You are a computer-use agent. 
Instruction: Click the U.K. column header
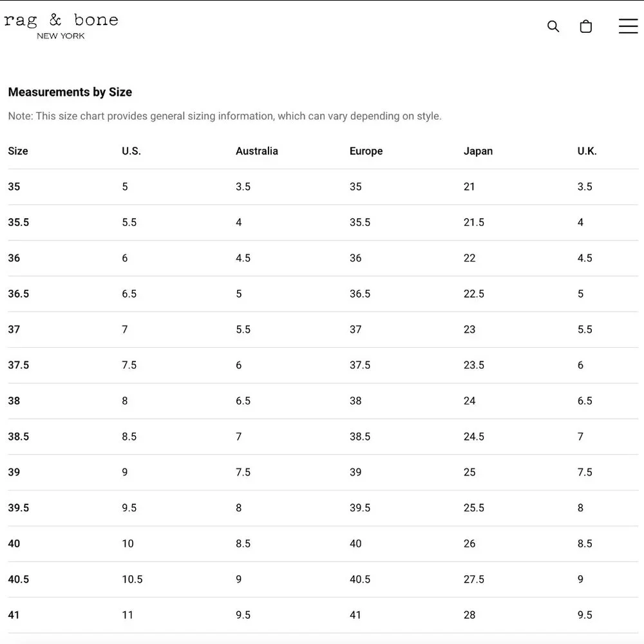587,151
